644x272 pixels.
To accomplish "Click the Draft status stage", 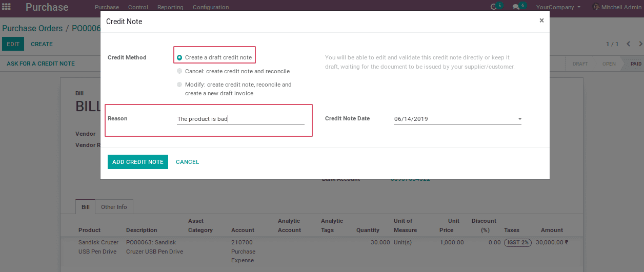I will click(x=580, y=64).
